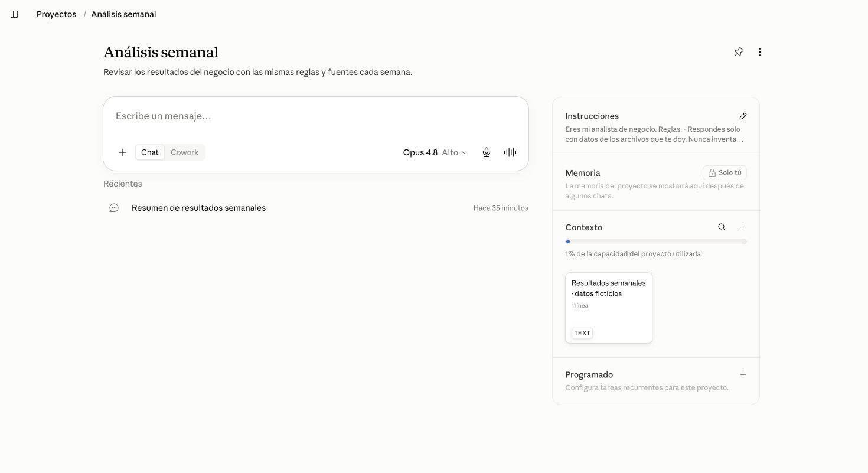The height and width of the screenshot is (473, 868).
Task: Click the Hace 35 minutos timestamp
Action: click(501, 208)
